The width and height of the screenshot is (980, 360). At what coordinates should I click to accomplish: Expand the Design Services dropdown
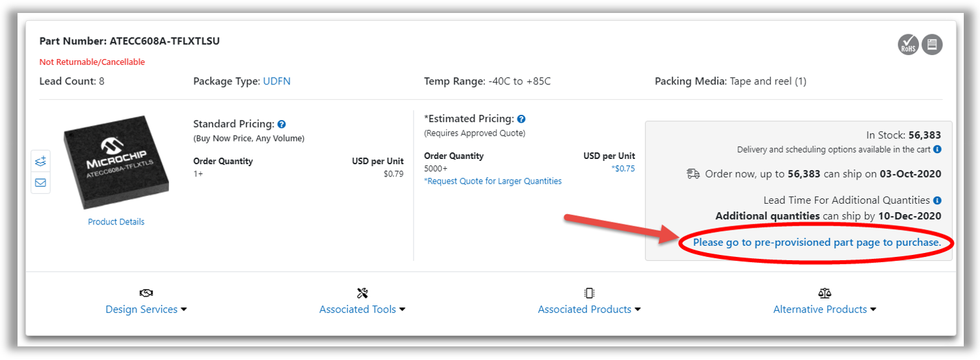[x=146, y=309]
